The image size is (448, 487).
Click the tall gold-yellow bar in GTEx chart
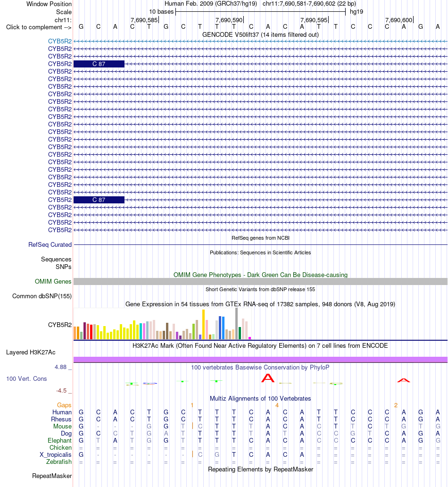(x=204, y=324)
